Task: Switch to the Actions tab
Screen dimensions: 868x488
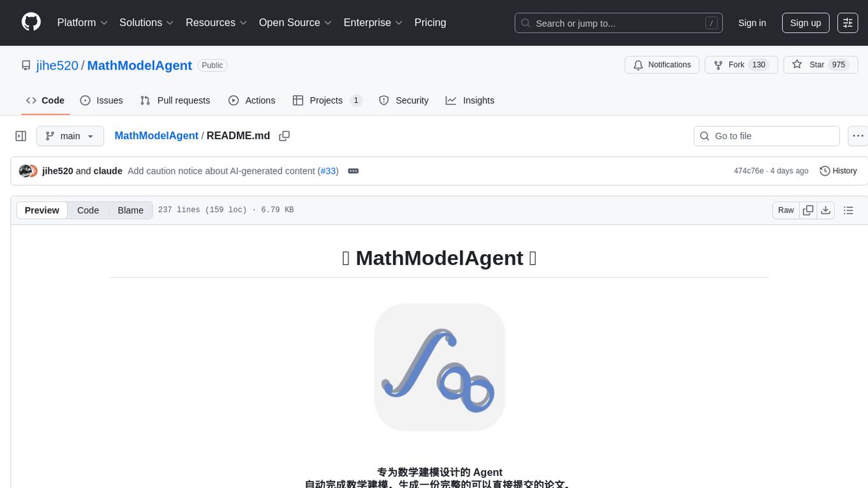Action: (x=252, y=100)
